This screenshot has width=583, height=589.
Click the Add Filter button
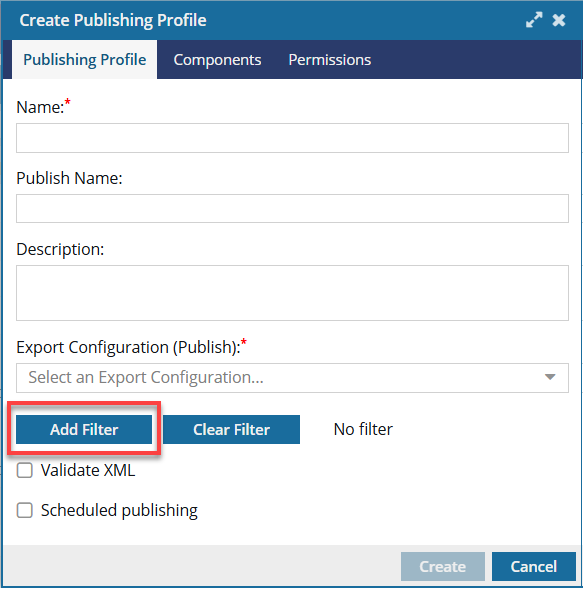pos(84,429)
